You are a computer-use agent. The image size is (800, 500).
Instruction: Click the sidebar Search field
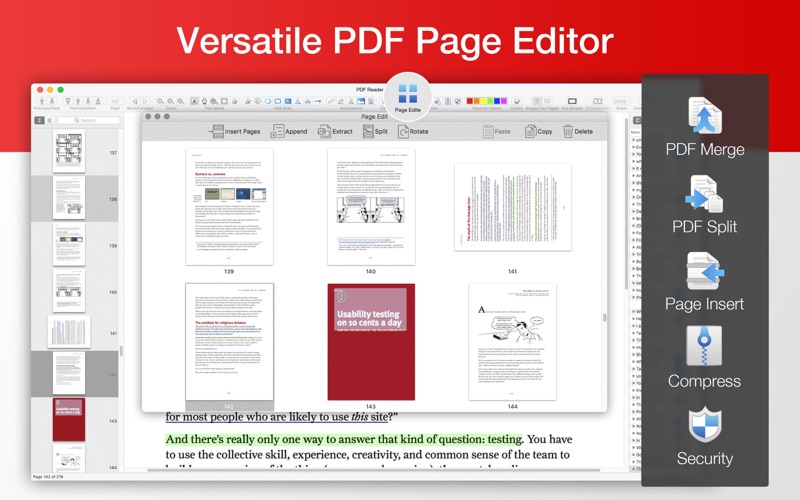pos(89,120)
